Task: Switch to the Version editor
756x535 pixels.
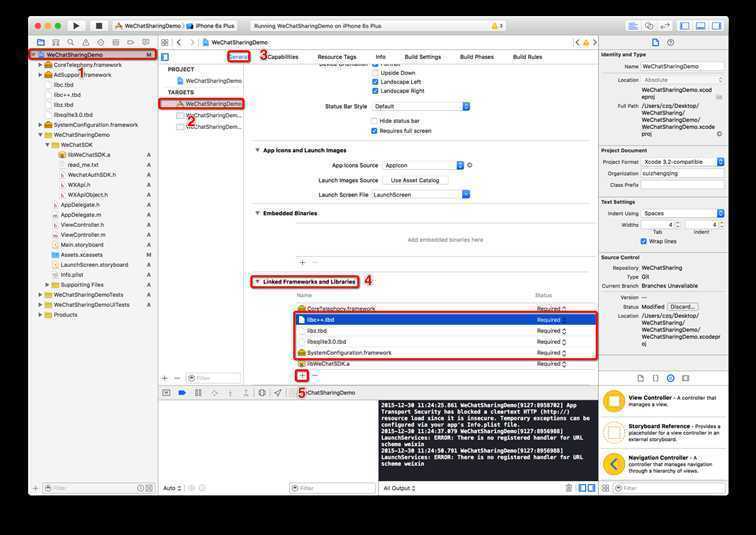Action: click(665, 26)
